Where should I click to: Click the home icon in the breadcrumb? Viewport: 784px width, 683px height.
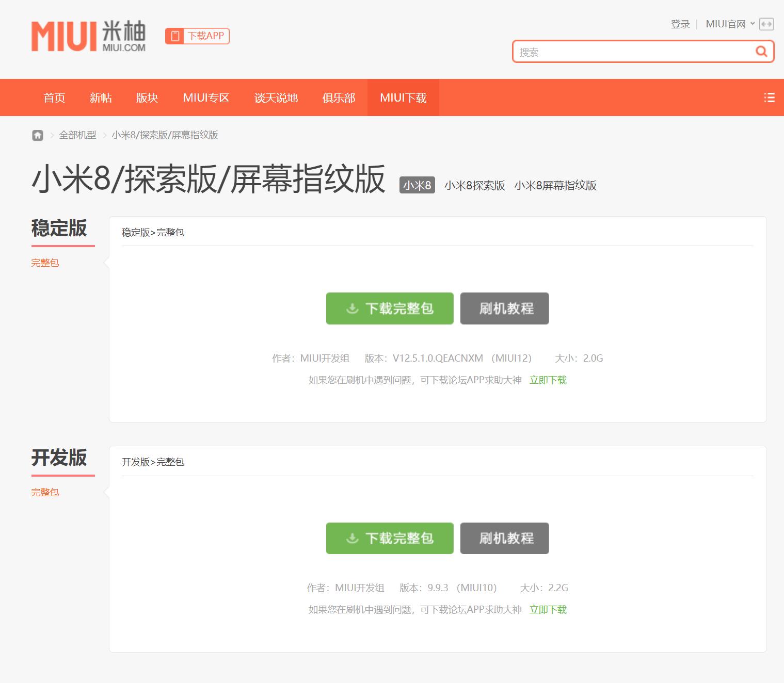38,135
